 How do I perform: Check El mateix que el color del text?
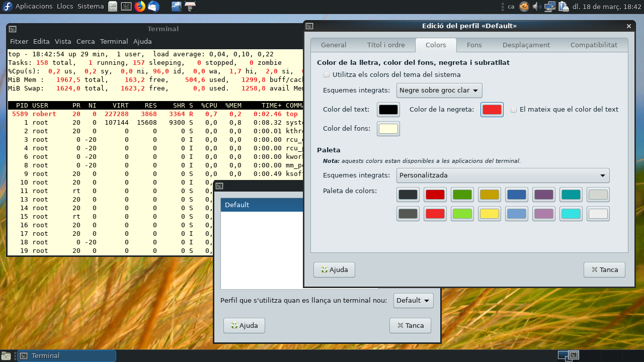click(x=514, y=109)
